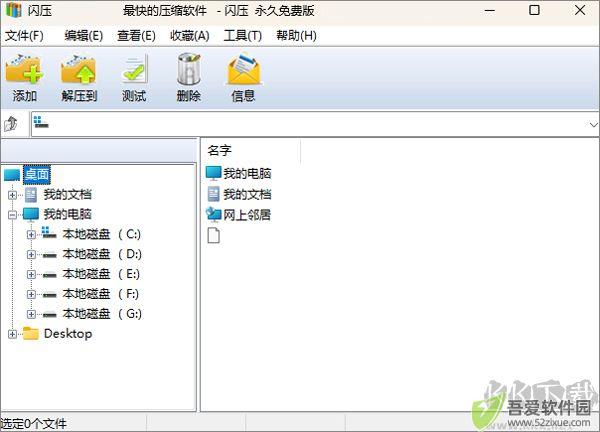600x432 pixels.
Task: Select 本地磁盘 (F:) label
Action: [101, 294]
